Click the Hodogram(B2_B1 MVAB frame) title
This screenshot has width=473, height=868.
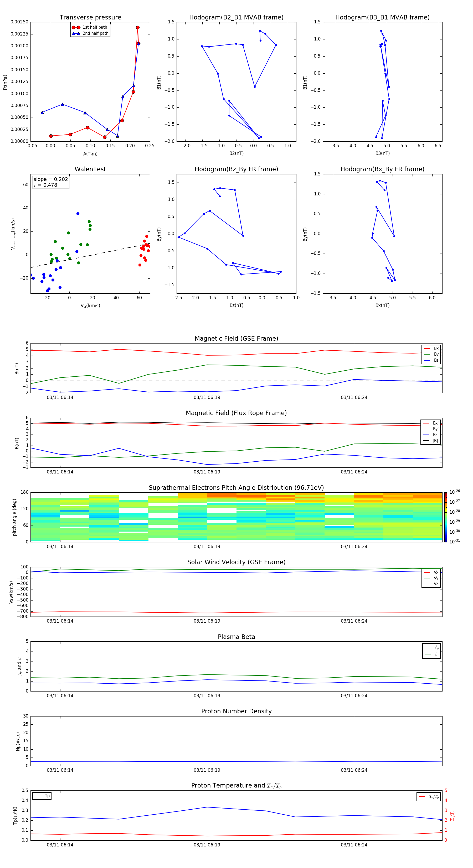(236, 18)
